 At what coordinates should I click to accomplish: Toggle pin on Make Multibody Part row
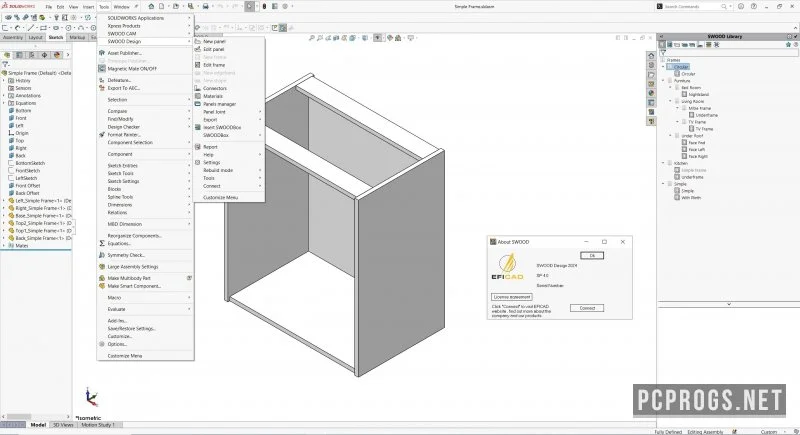[x=189, y=278]
